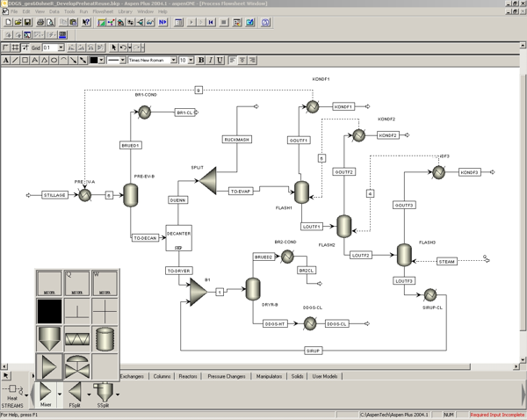Open the Times New Roman font dropdown
The width and height of the screenshot is (527, 420).
pos(173,61)
